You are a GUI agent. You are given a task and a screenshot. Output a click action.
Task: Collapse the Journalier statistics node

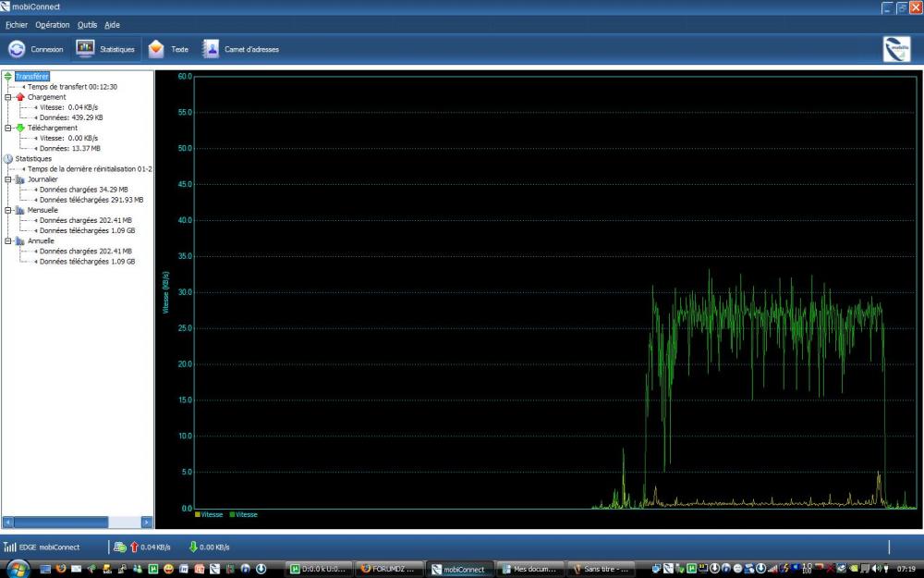coord(8,179)
